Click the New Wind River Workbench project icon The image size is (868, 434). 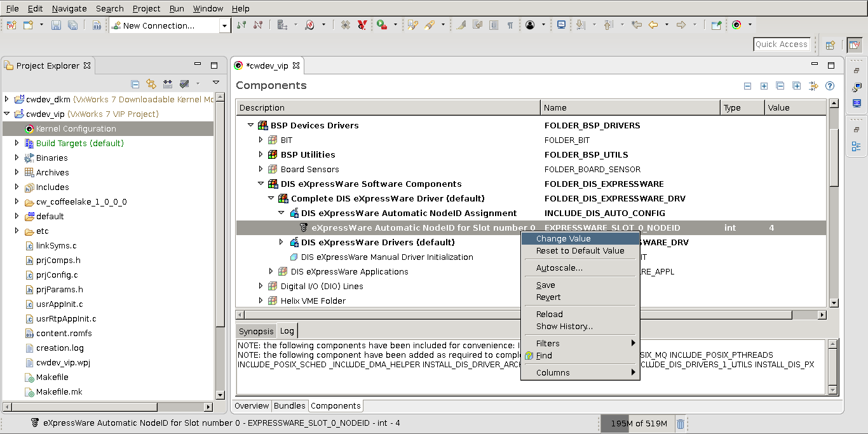[12, 25]
